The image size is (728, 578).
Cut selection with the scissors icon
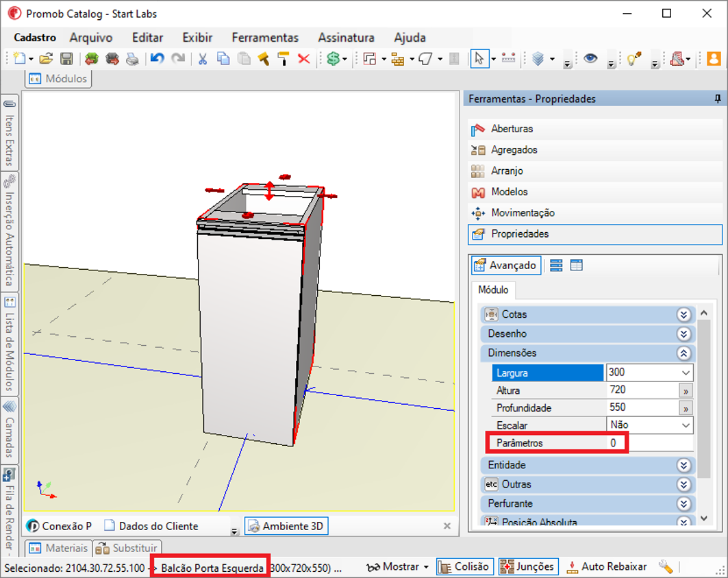pos(203,58)
